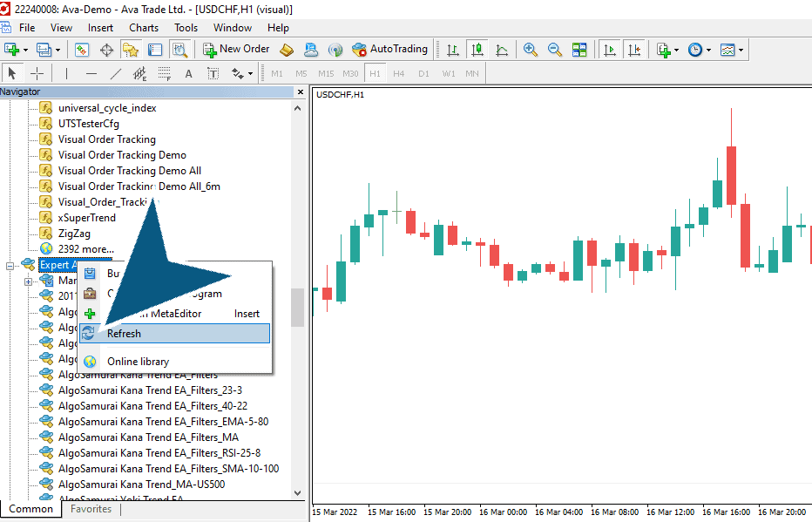The width and height of the screenshot is (812, 522).
Task: Click the Zoom Out magnifier icon
Action: coord(554,50)
